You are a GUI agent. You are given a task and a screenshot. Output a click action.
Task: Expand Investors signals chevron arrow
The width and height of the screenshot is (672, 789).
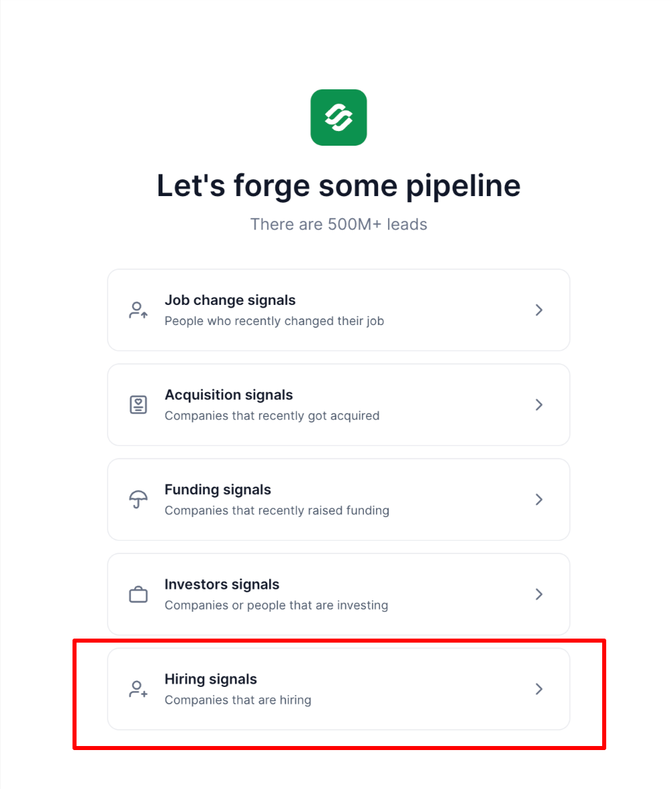pyautogui.click(x=538, y=594)
